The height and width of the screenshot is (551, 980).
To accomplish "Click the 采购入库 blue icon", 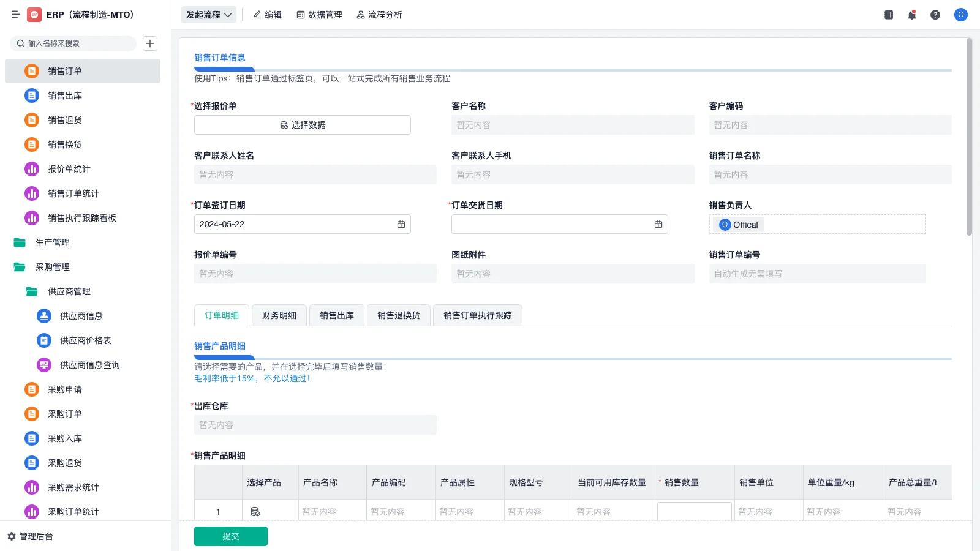I will (x=32, y=438).
